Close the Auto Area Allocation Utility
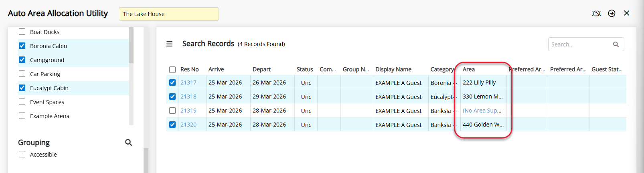 [x=626, y=13]
